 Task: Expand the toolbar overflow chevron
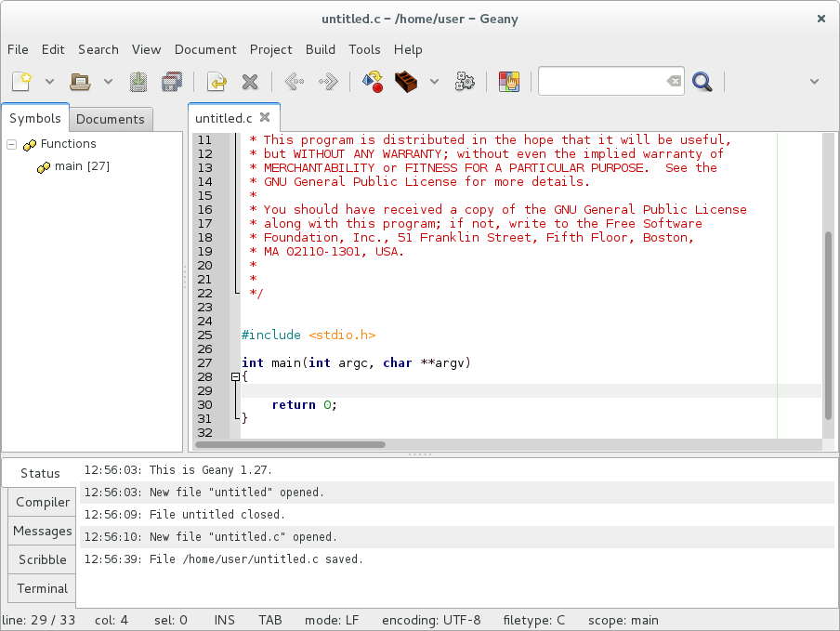[814, 82]
